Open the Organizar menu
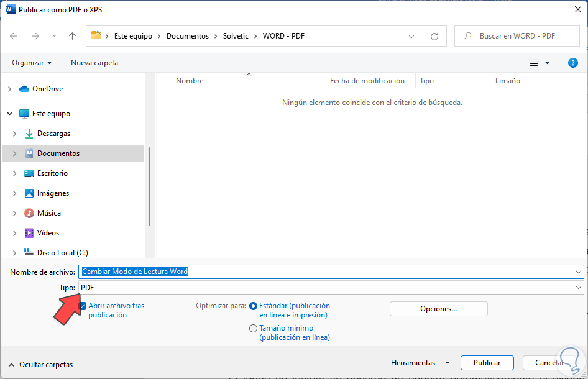Screen dimensions: 588x379 pos(32,63)
